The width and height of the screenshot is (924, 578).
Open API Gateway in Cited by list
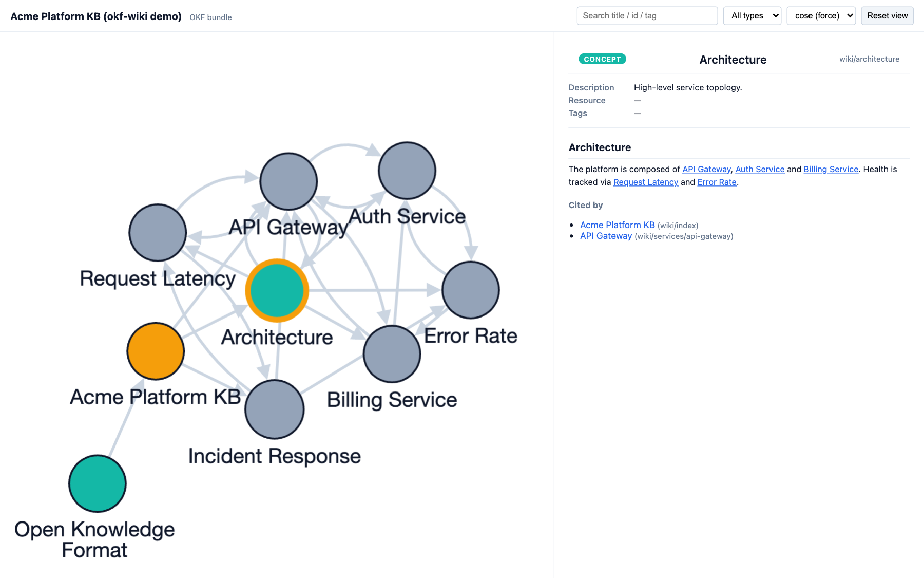[606, 236]
